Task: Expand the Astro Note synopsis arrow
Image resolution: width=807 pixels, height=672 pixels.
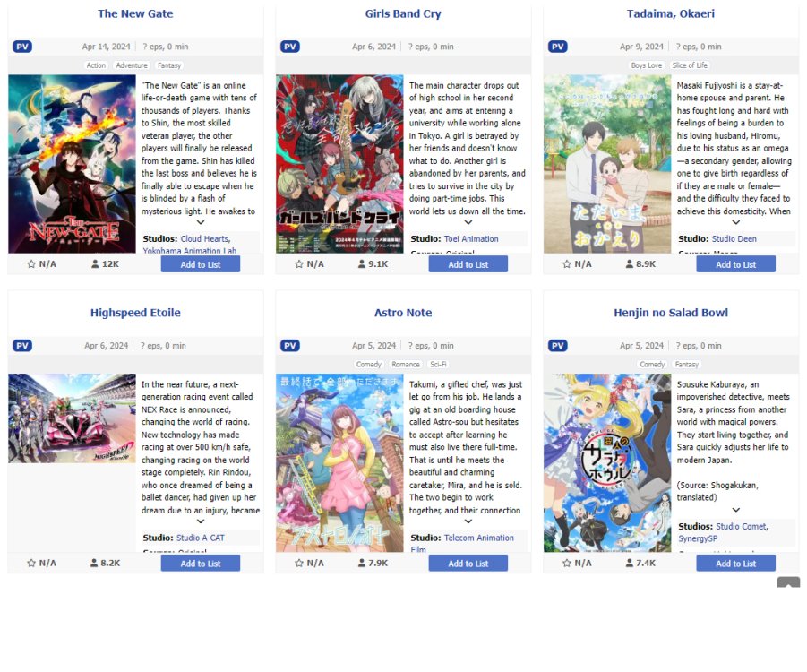Action: click(468, 521)
